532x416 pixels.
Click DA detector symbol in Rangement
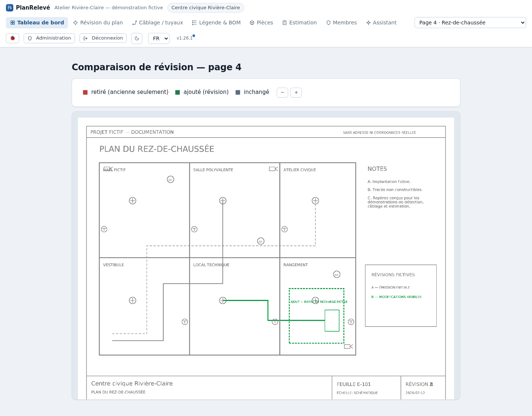tap(337, 274)
